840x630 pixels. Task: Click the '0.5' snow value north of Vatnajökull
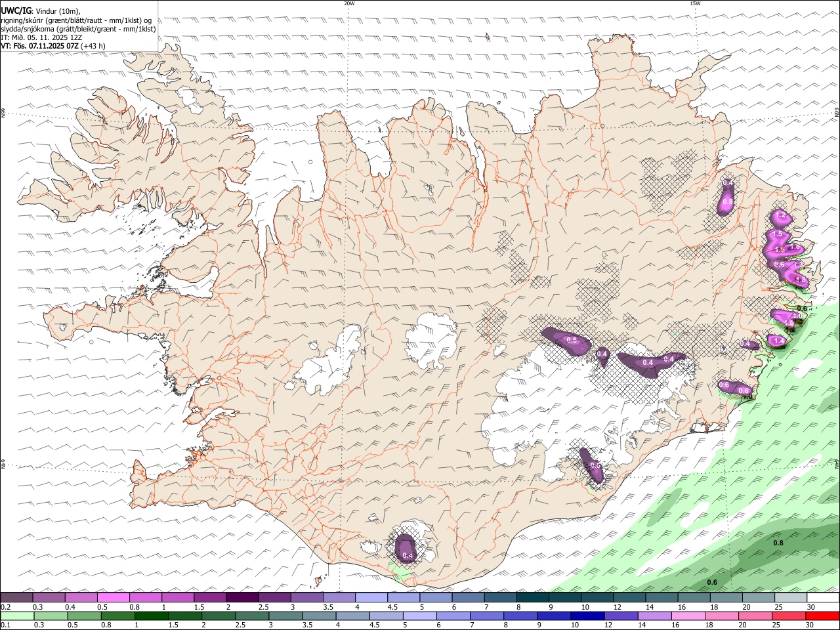click(572, 340)
